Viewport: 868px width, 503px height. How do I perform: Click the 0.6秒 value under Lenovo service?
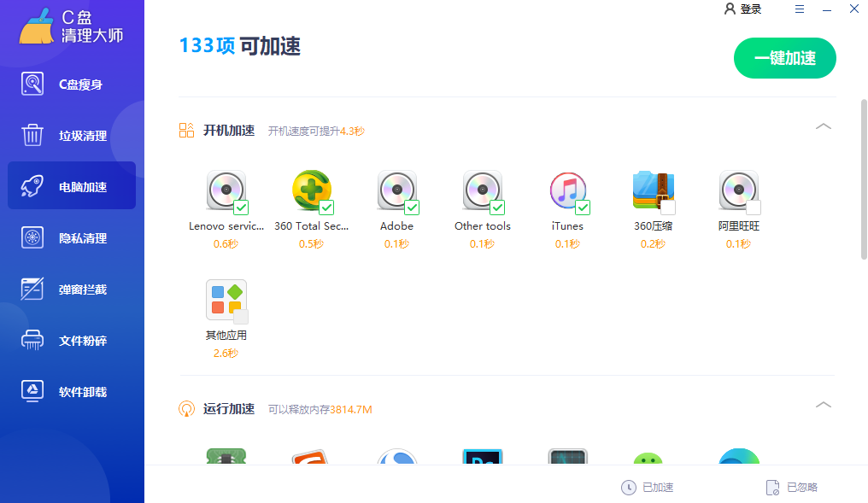[x=226, y=244]
